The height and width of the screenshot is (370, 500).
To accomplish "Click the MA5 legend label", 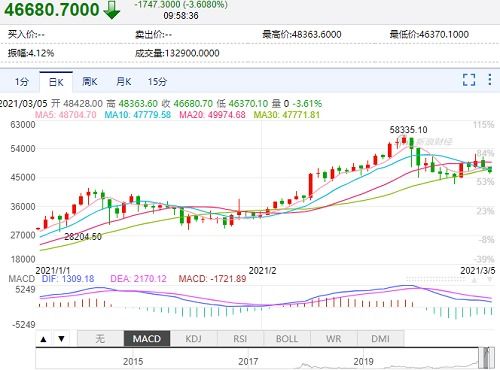I will (65, 115).
